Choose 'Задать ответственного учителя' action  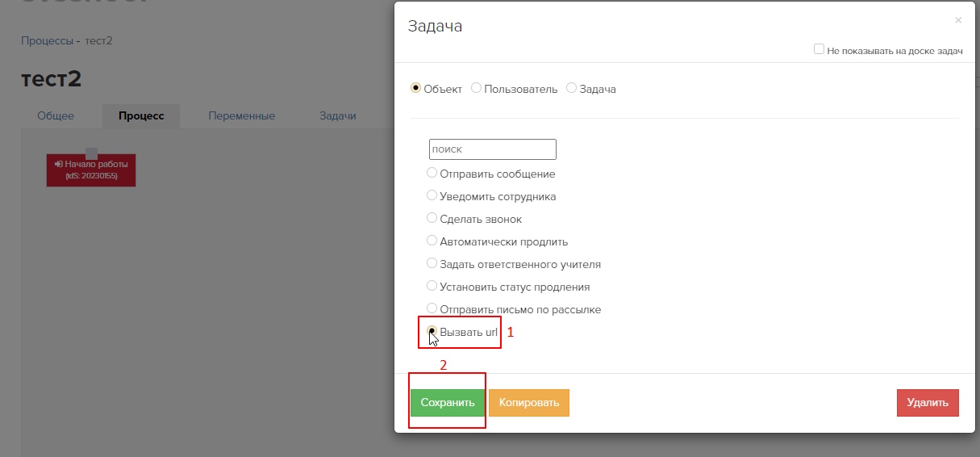click(432, 263)
